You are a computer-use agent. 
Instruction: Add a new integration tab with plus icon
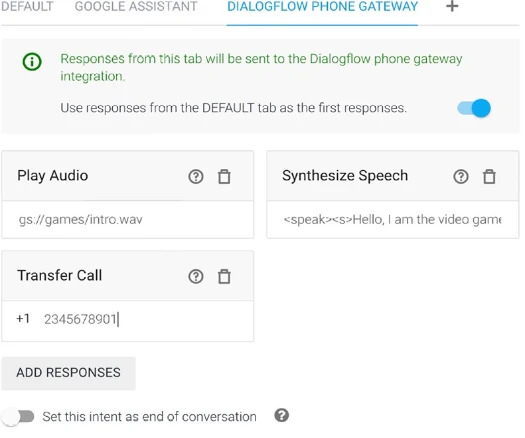[452, 6]
